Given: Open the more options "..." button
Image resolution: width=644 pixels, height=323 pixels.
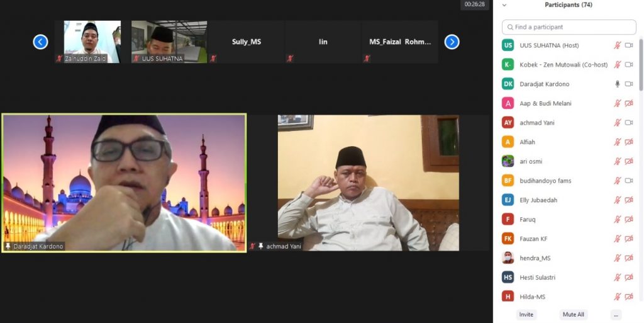Looking at the screenshot, I should [616, 314].
